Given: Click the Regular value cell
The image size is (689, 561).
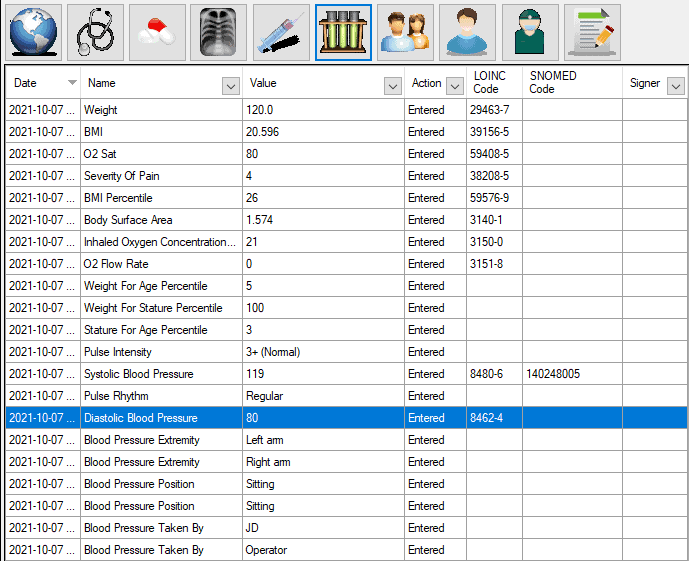Looking at the screenshot, I should pyautogui.click(x=323, y=395).
